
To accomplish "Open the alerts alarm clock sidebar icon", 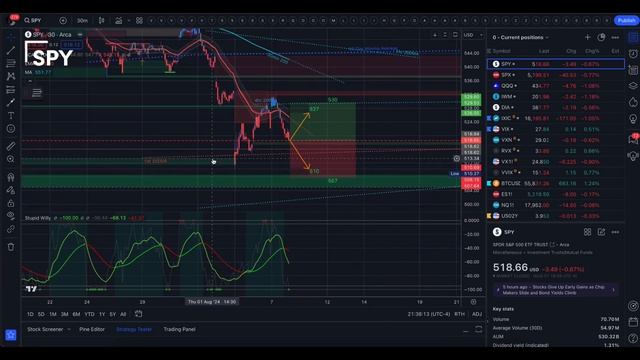I will (633, 53).
